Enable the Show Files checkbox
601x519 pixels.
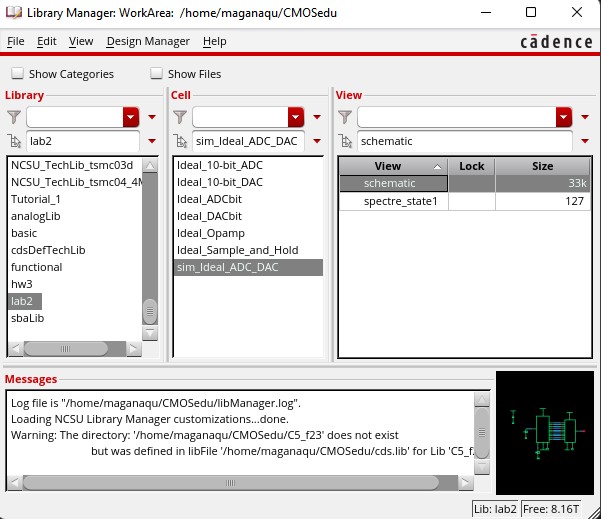157,74
